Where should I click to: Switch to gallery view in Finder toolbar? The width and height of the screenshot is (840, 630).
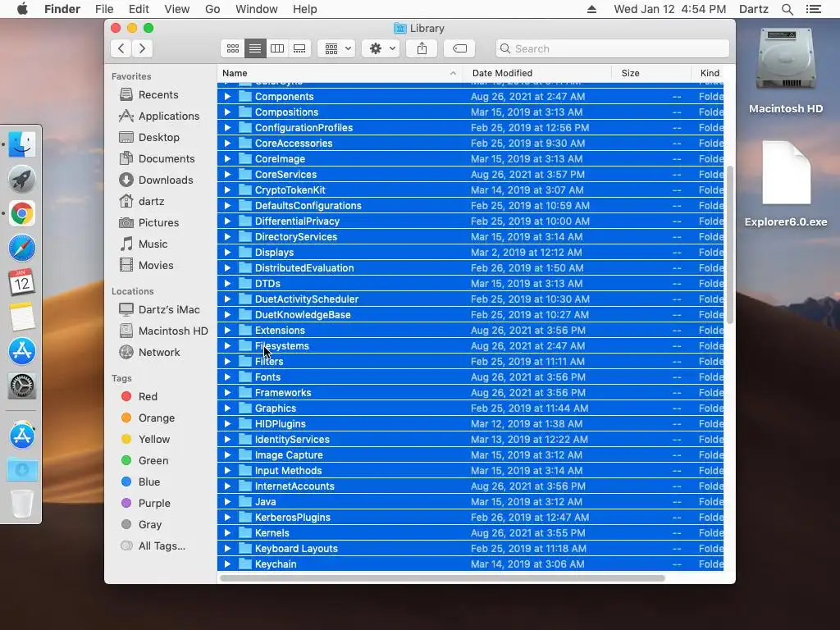(x=299, y=48)
